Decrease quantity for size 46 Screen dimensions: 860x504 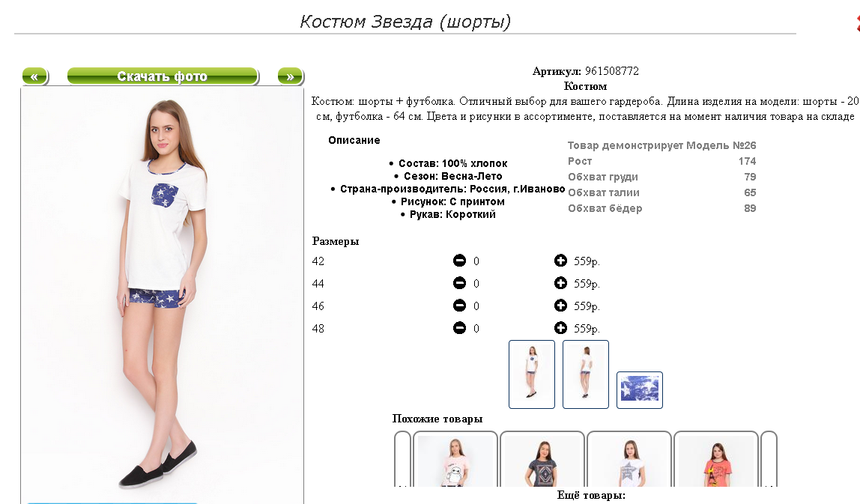(x=459, y=306)
